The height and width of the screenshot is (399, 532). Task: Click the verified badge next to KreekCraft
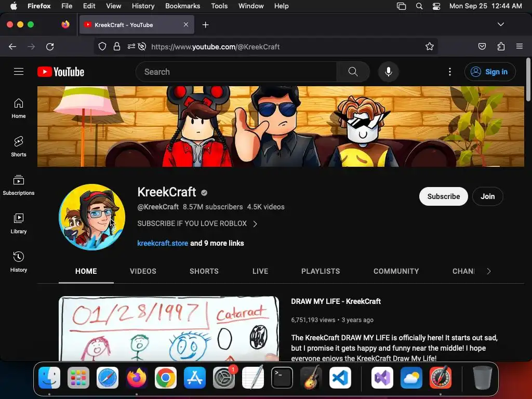coord(204,193)
